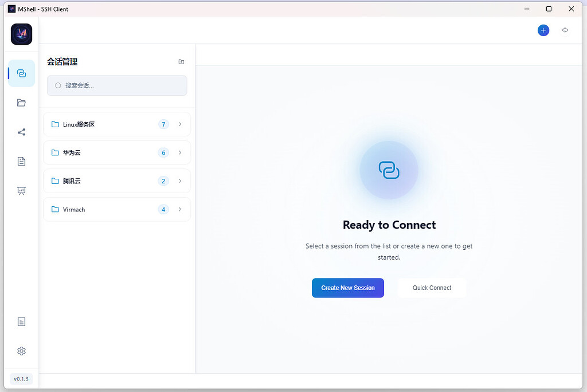Open the settings gear icon
Screen dimensions: 587x392
tap(21, 351)
